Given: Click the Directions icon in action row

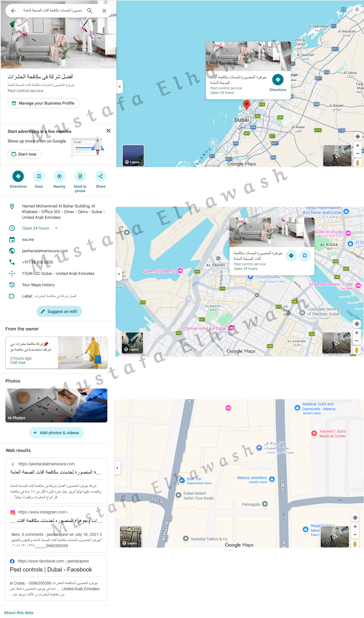Looking at the screenshot, I should 18,176.
